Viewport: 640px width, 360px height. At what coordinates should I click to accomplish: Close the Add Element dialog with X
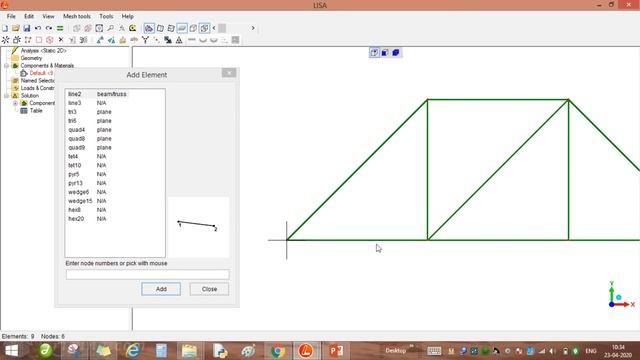click(x=229, y=73)
